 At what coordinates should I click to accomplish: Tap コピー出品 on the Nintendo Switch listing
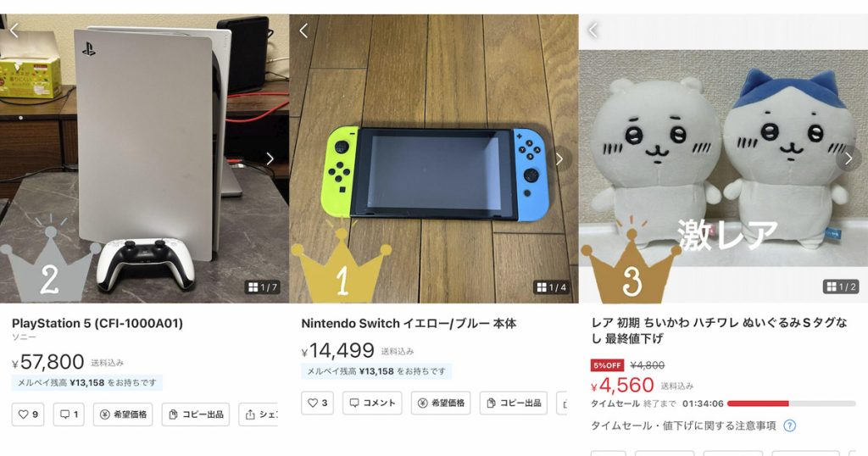[x=513, y=403]
